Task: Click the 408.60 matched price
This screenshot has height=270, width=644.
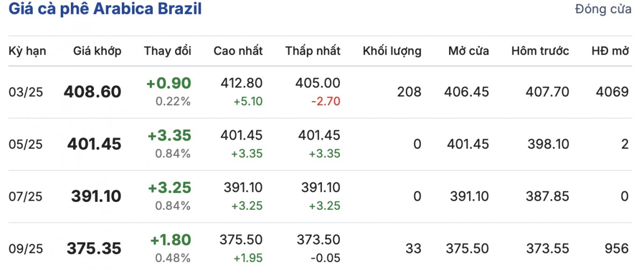Action: [x=92, y=92]
